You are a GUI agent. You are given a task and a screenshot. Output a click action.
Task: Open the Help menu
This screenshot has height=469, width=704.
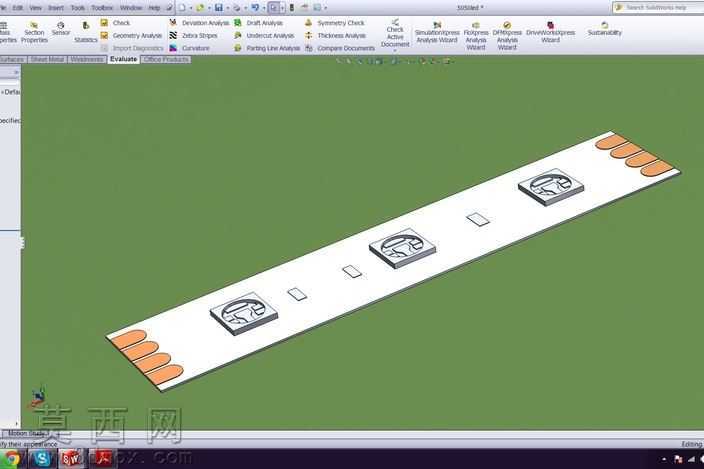coord(154,8)
